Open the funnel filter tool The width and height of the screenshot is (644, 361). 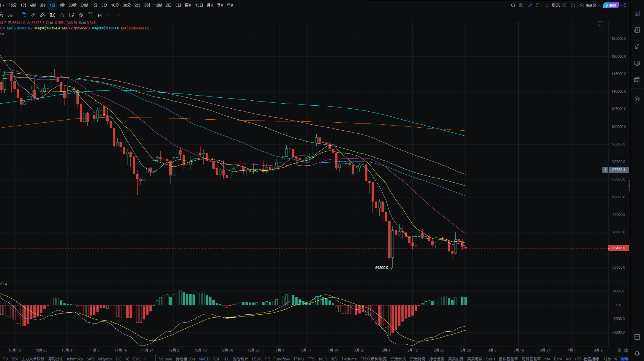pyautogui.click(x=91, y=15)
